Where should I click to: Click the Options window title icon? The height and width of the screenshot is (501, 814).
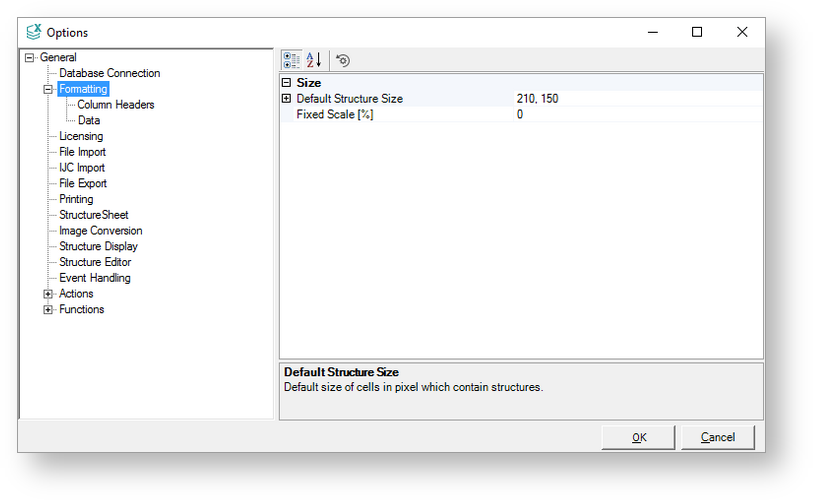click(x=34, y=33)
